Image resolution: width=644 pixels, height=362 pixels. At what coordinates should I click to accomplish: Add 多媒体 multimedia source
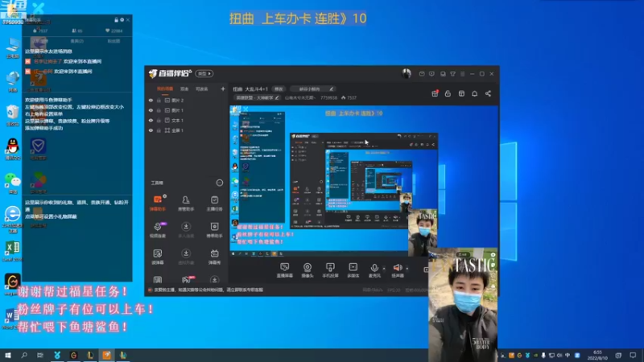(x=353, y=270)
